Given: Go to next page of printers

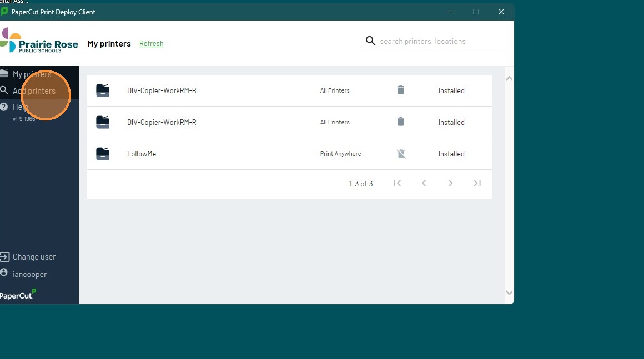Looking at the screenshot, I should pos(451,184).
